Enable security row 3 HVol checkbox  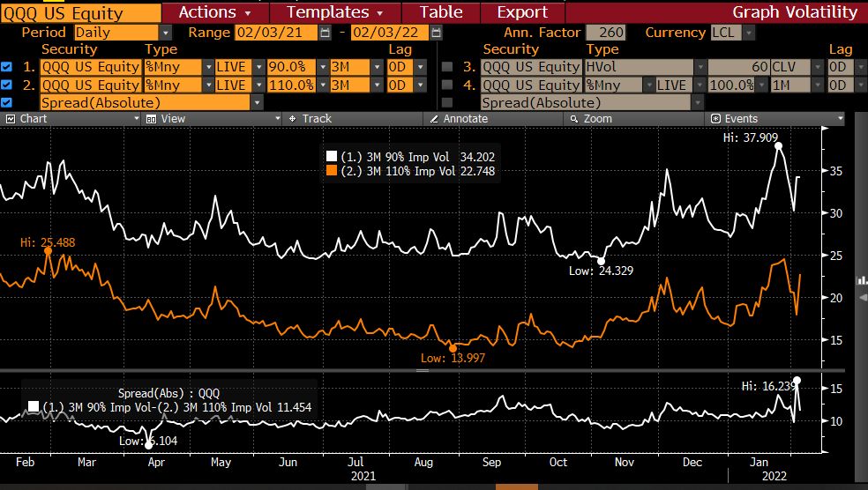point(447,67)
